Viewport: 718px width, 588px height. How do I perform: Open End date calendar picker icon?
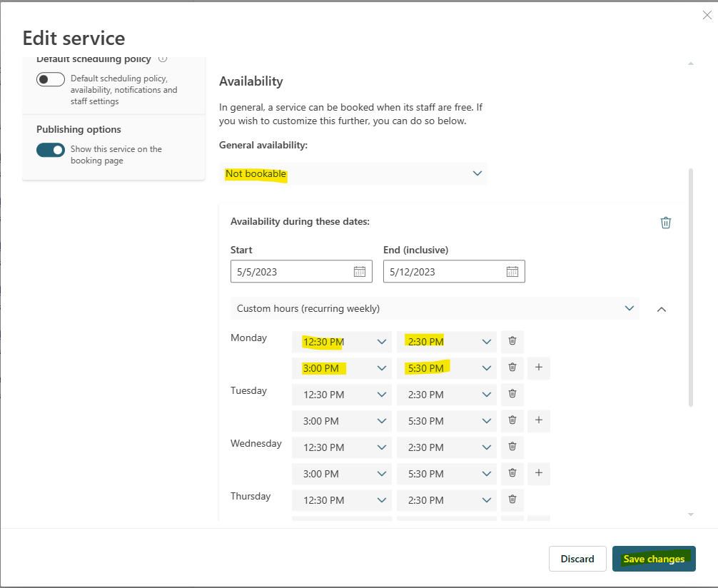[x=512, y=272]
